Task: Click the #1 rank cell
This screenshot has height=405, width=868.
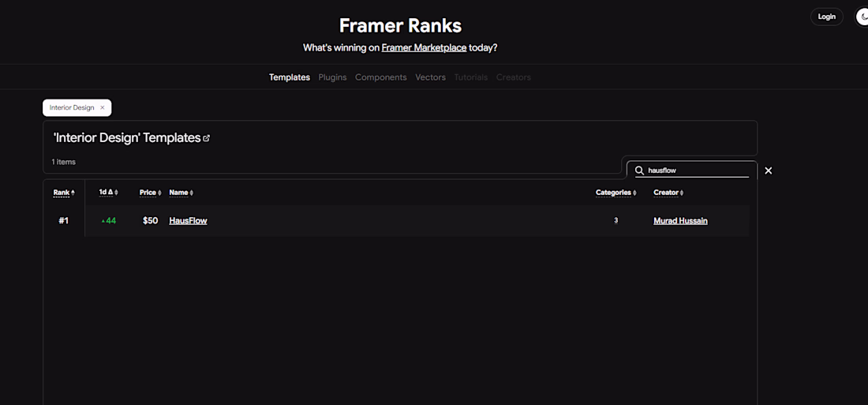Action: coord(64,220)
